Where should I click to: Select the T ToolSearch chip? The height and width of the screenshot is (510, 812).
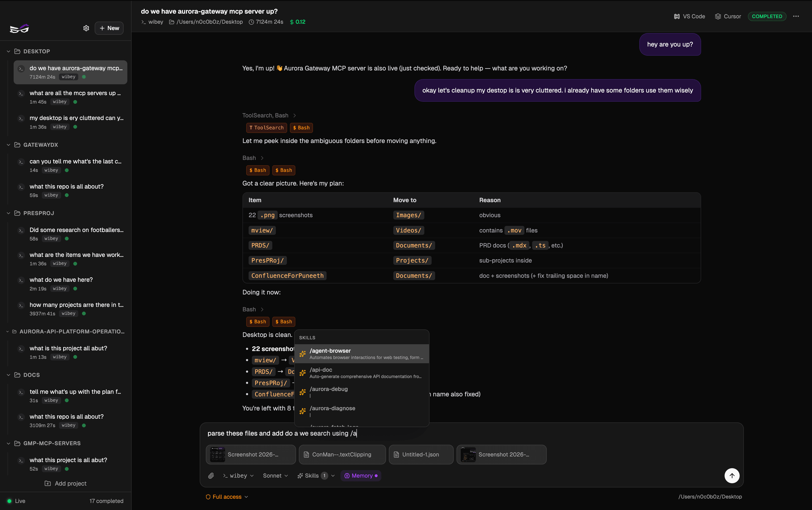tap(266, 127)
